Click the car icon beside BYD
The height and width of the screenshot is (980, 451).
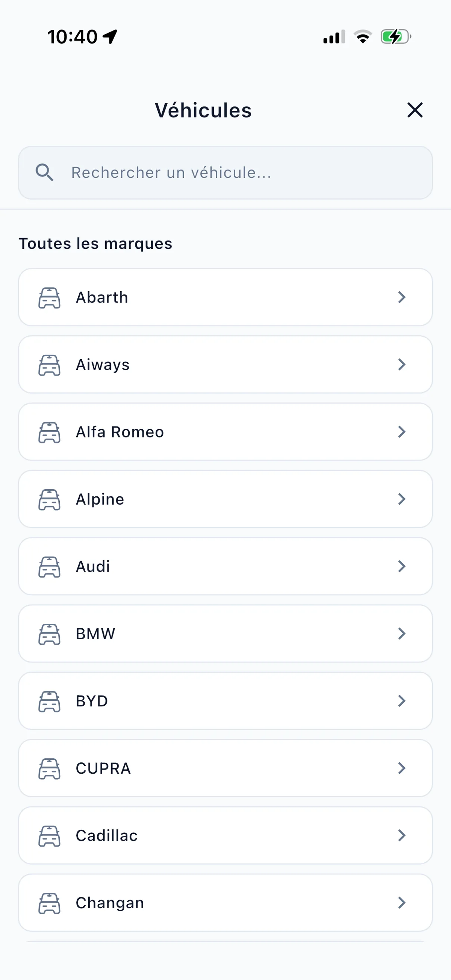click(50, 701)
